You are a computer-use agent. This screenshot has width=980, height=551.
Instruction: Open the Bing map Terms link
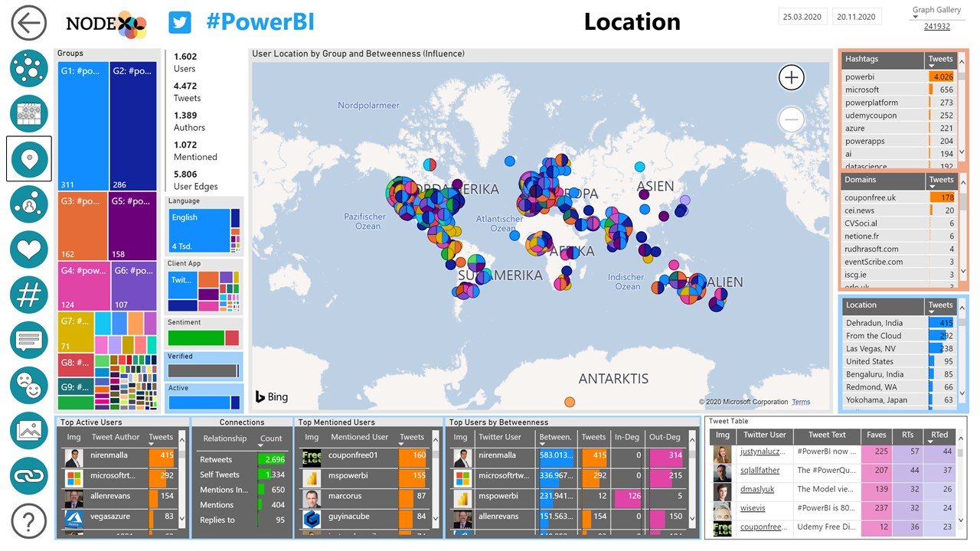pos(801,402)
